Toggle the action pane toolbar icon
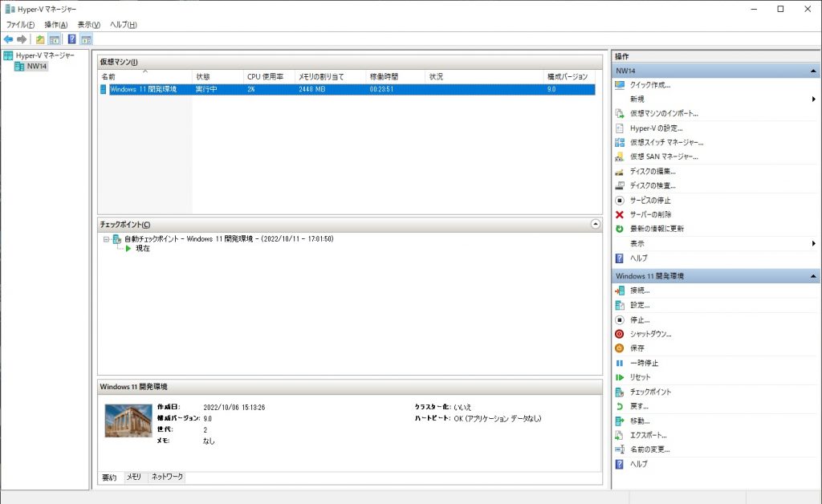The width and height of the screenshot is (822, 504). pos(86,39)
